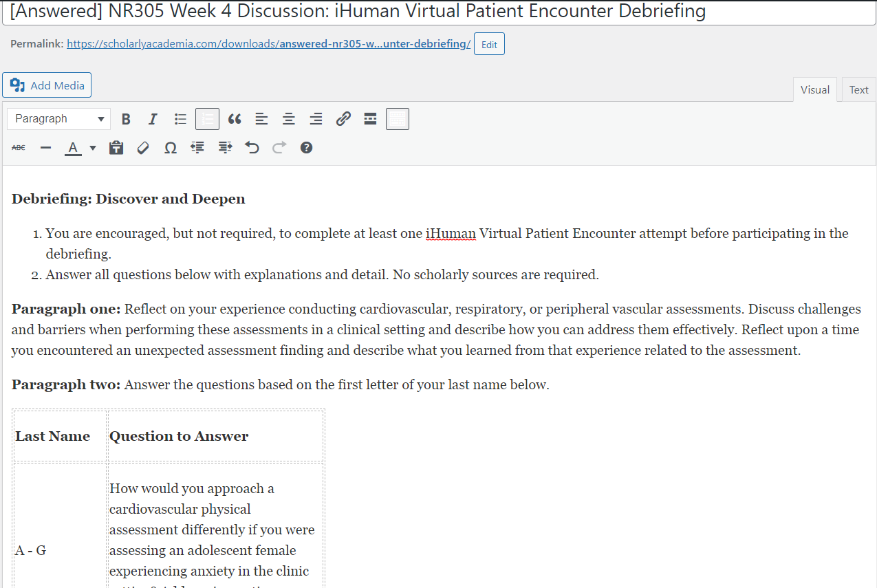Click the 'Paragraph one:' bold label
The height and width of the screenshot is (588, 877).
(66, 309)
